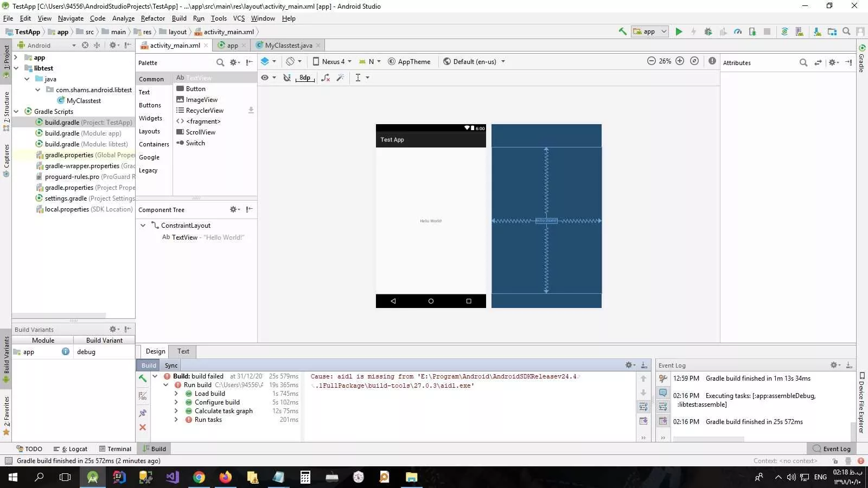Open the Logcat tool window
This screenshot has width=868, height=488.
point(71,449)
